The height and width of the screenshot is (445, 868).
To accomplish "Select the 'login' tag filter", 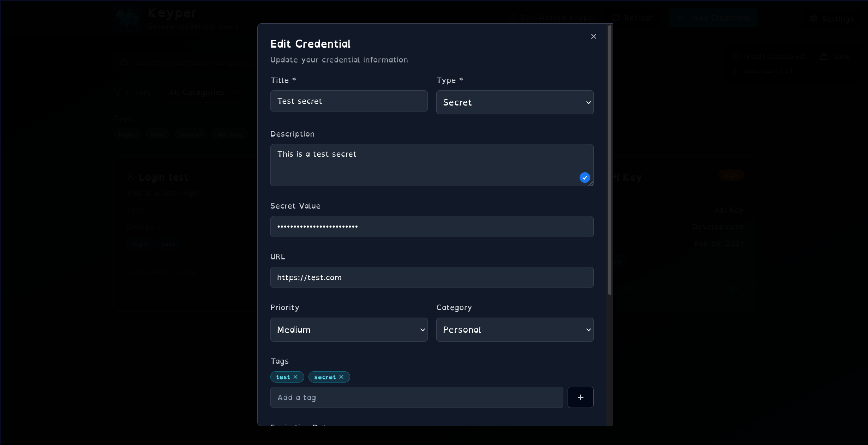I will pos(127,134).
